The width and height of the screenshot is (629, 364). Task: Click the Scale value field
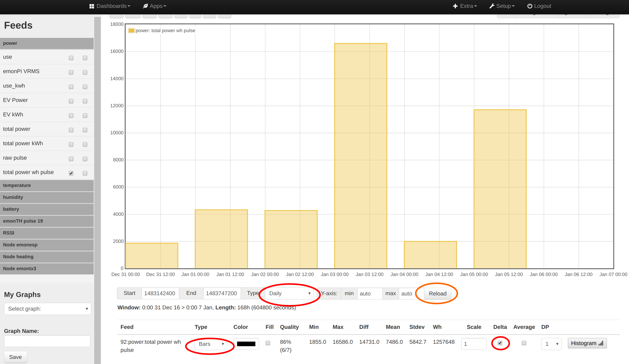tap(474, 344)
